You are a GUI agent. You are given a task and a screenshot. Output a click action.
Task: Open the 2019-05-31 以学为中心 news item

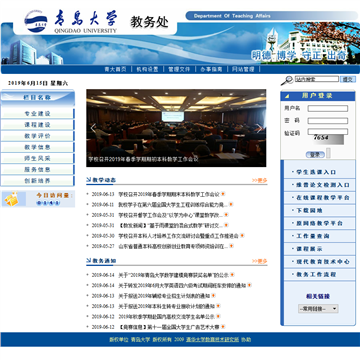[x=170, y=215]
